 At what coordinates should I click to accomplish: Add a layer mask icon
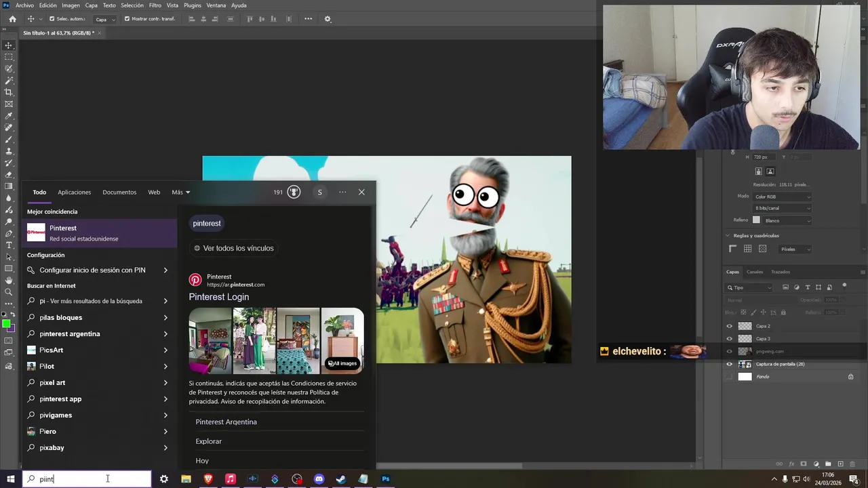coord(804,464)
